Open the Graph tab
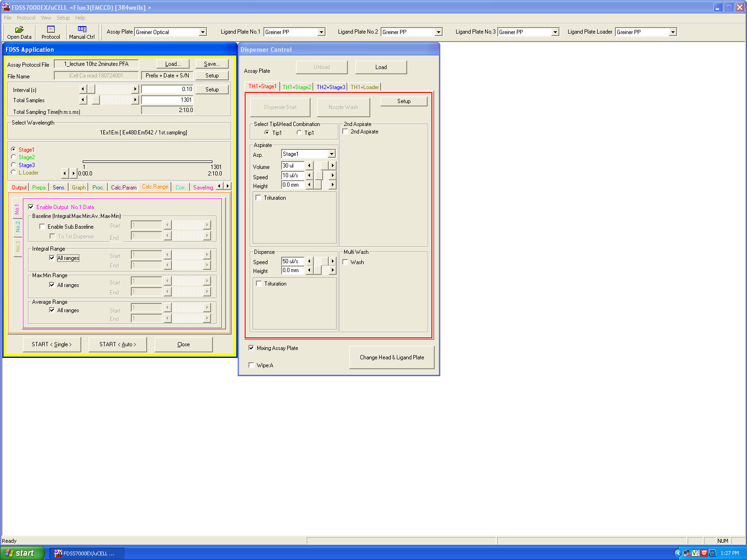Image resolution: width=747 pixels, height=560 pixels. point(78,188)
